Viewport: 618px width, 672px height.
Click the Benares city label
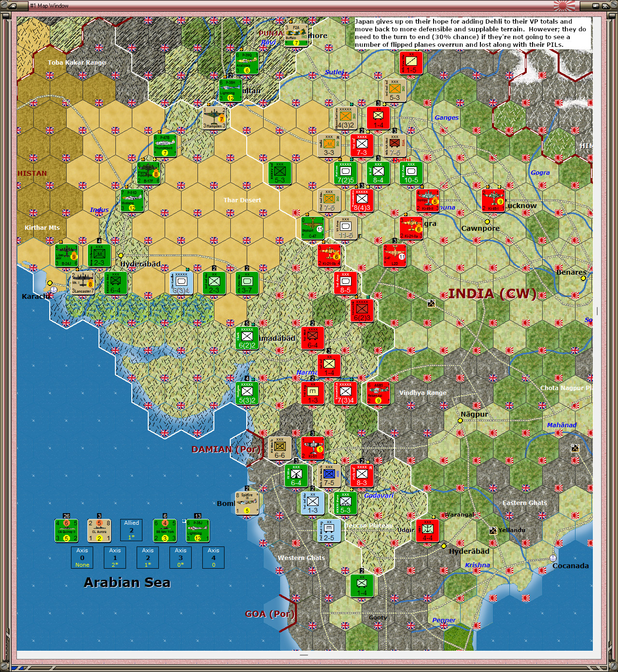572,272
